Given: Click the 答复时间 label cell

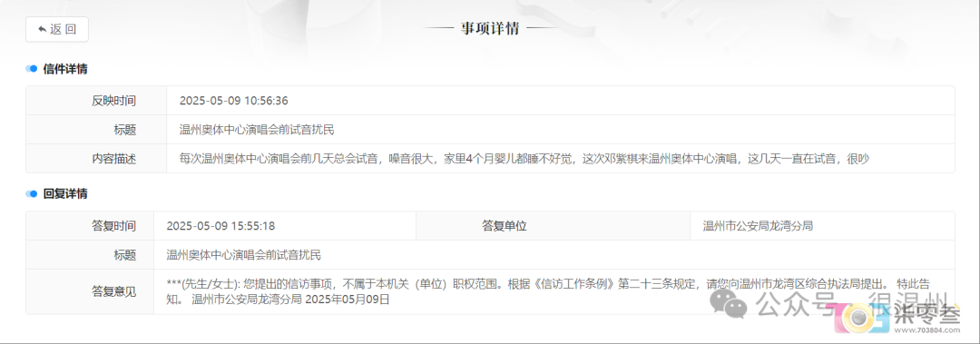Looking at the screenshot, I should click(90, 226).
